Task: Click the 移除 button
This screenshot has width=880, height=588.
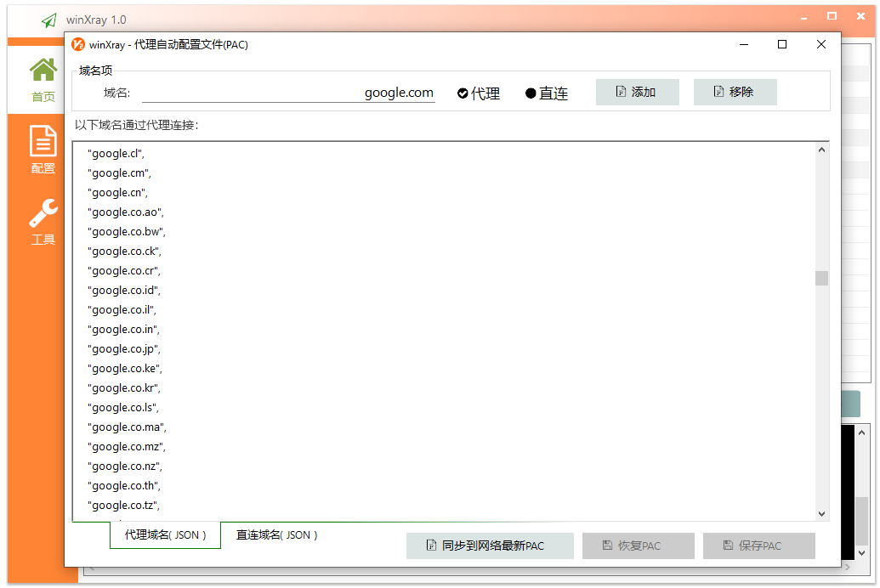Action: [735, 92]
